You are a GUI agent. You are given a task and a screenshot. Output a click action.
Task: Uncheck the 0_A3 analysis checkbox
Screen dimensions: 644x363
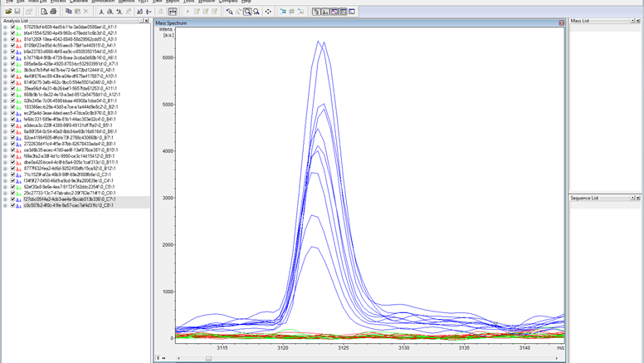tap(12, 39)
